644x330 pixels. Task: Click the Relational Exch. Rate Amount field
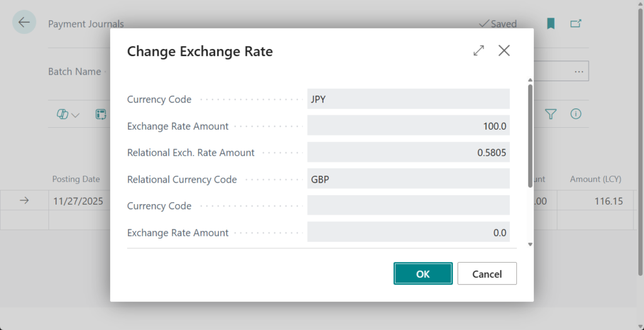pyautogui.click(x=408, y=152)
